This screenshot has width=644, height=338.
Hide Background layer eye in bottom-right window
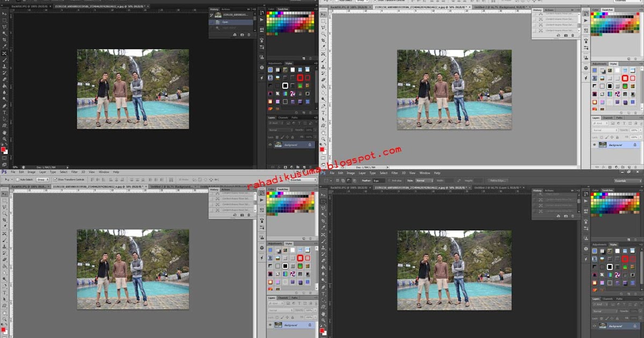point(594,326)
